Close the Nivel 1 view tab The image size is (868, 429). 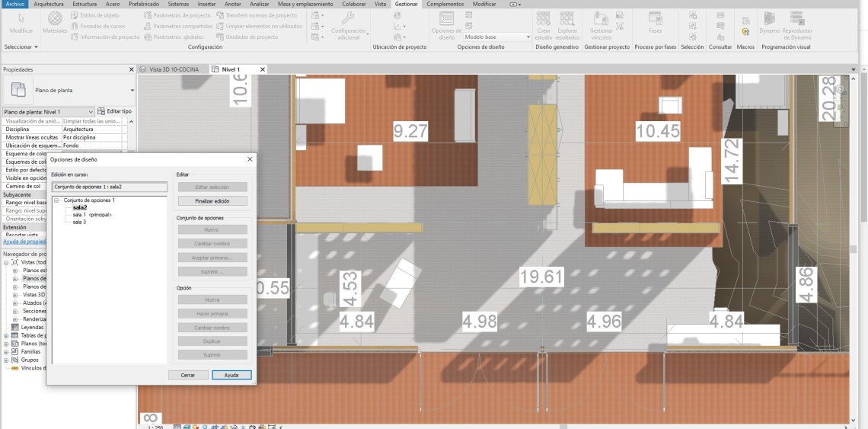pyautogui.click(x=263, y=69)
